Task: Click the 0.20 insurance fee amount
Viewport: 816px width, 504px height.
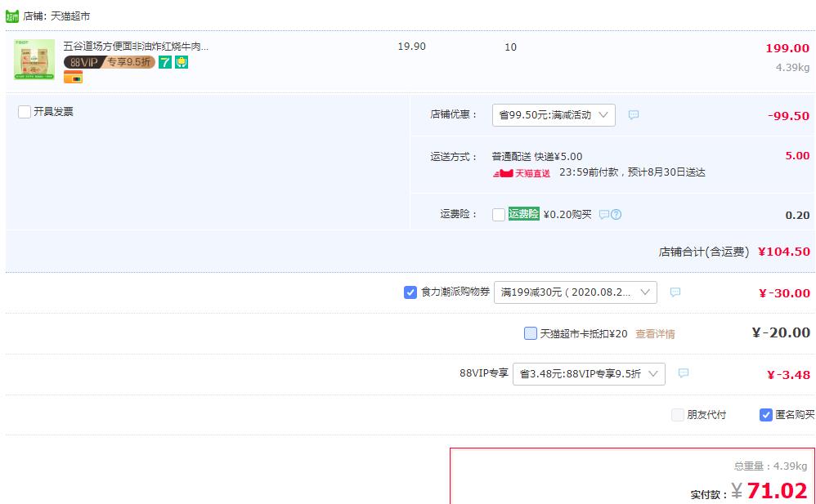Action: point(797,216)
